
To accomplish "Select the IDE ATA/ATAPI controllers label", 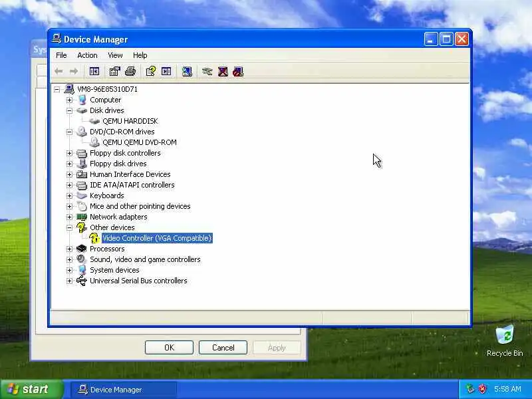I will 132,185.
